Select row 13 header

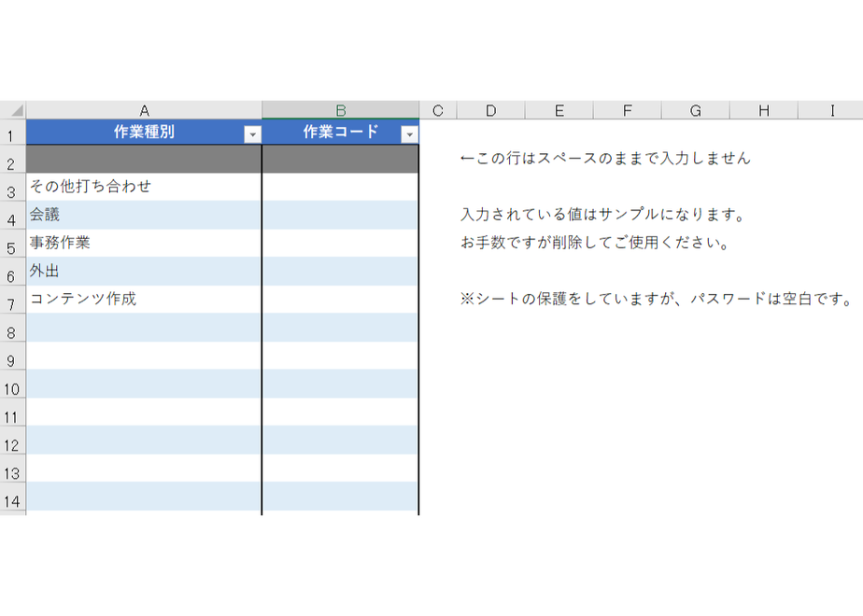point(13,469)
